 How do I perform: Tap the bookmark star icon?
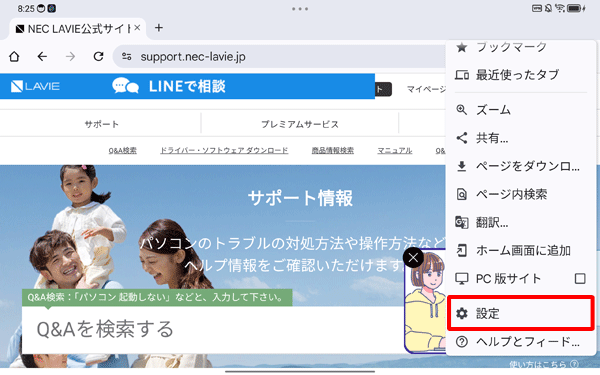[462, 47]
